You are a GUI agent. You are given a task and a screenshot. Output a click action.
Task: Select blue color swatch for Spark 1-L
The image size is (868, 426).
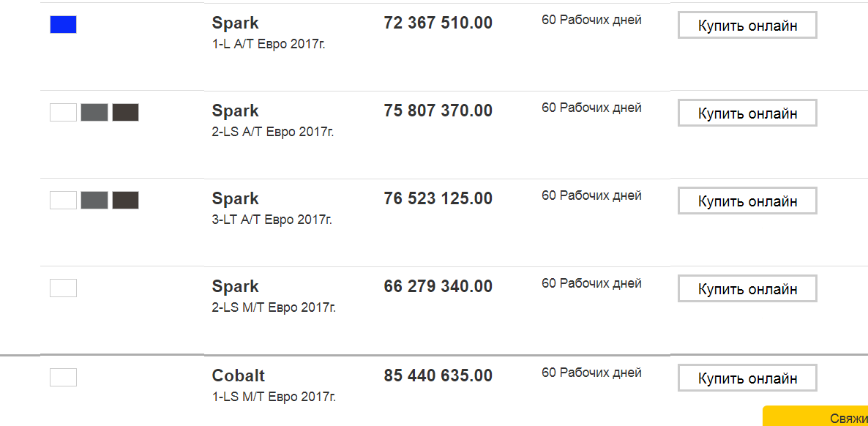[63, 25]
